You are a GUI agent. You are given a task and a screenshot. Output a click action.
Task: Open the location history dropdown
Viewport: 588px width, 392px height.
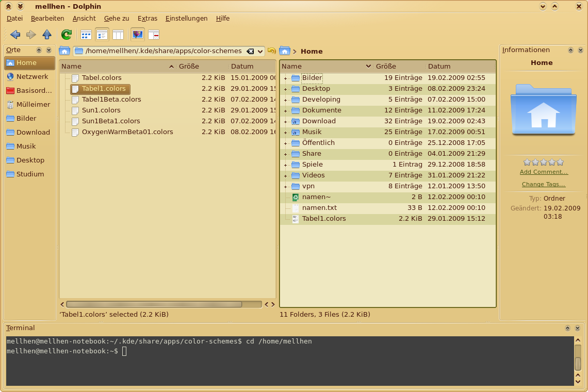[x=260, y=52]
